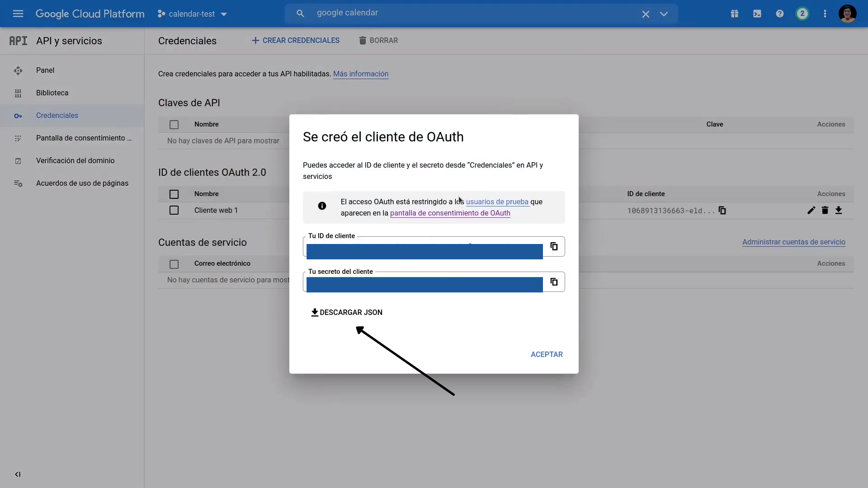This screenshot has width=868, height=488.
Task: Click the delete credential icon for Cliente web 1
Action: (x=825, y=210)
